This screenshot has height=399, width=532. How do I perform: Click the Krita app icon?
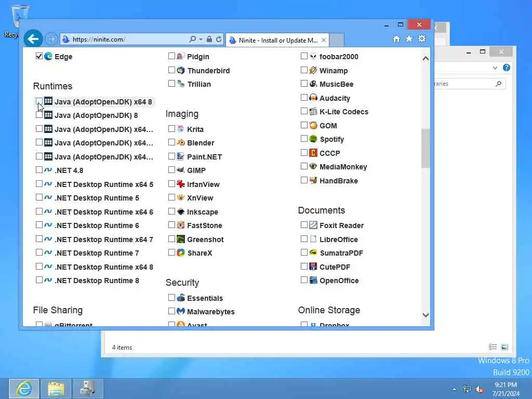(181, 129)
